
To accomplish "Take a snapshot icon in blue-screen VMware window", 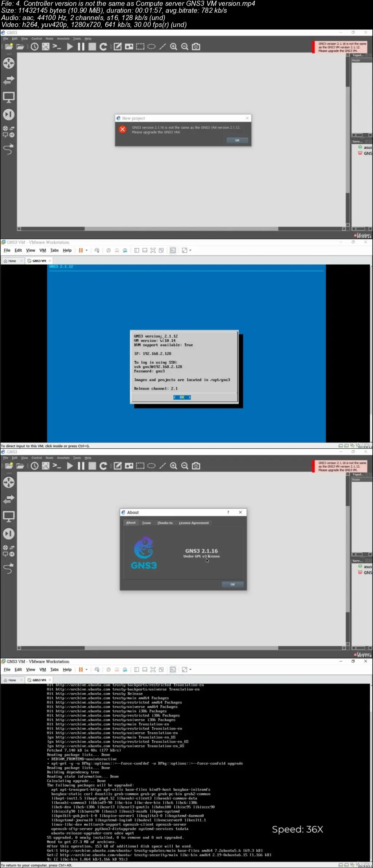I will 109,250.
